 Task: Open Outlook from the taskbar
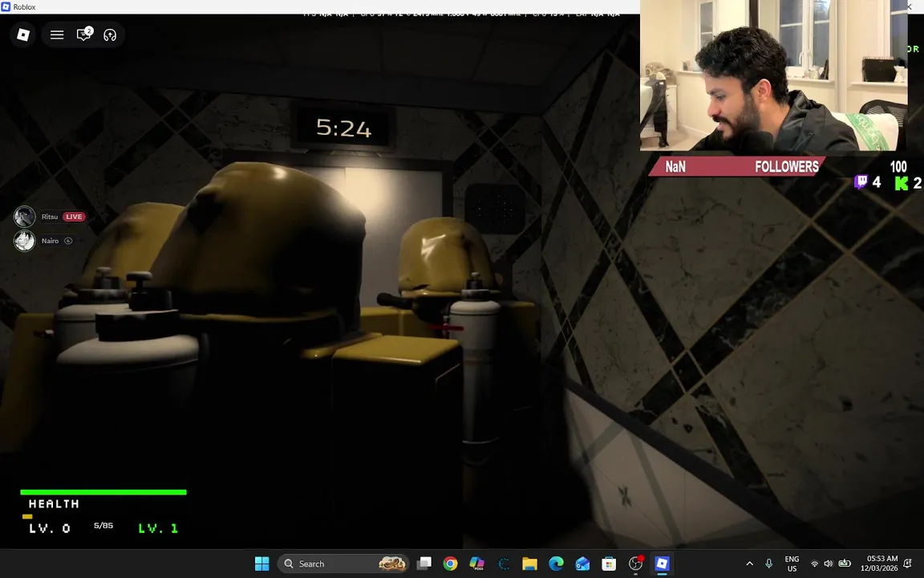click(583, 564)
